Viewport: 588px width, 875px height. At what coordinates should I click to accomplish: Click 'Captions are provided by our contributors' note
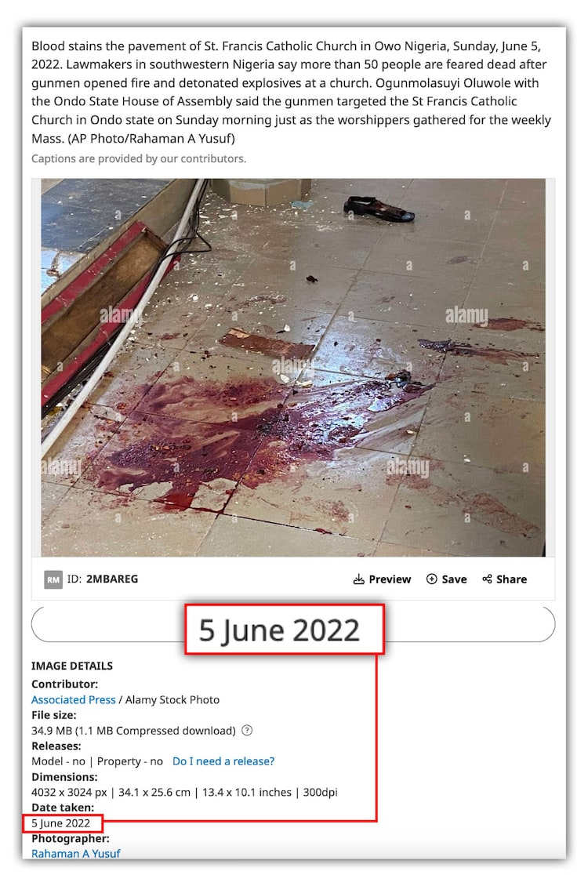click(x=138, y=158)
